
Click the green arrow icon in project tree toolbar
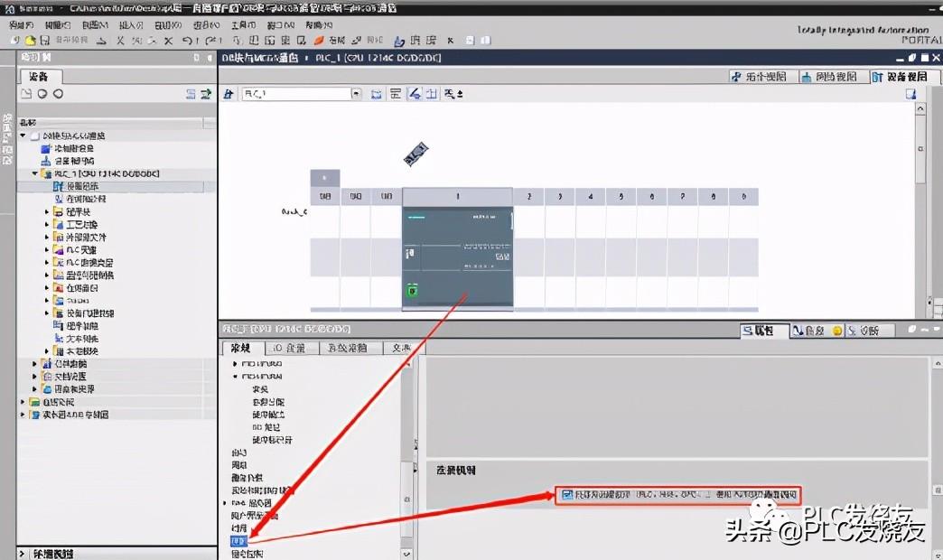pyautogui.click(x=206, y=94)
